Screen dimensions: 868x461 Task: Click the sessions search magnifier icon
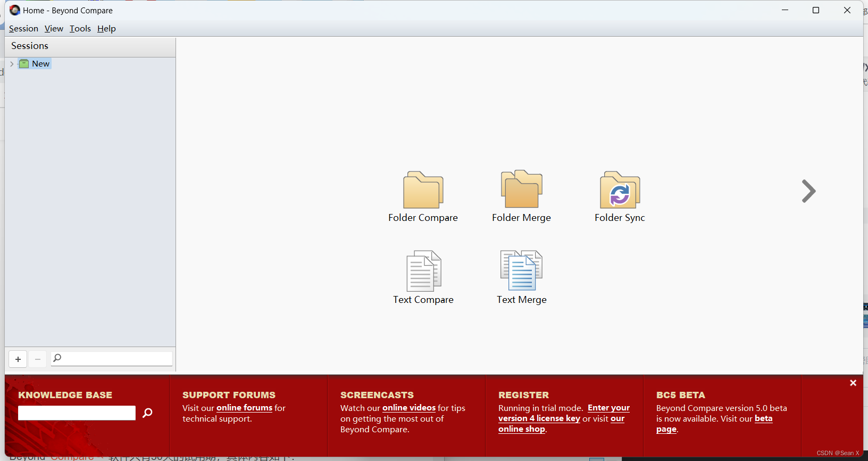click(x=57, y=358)
